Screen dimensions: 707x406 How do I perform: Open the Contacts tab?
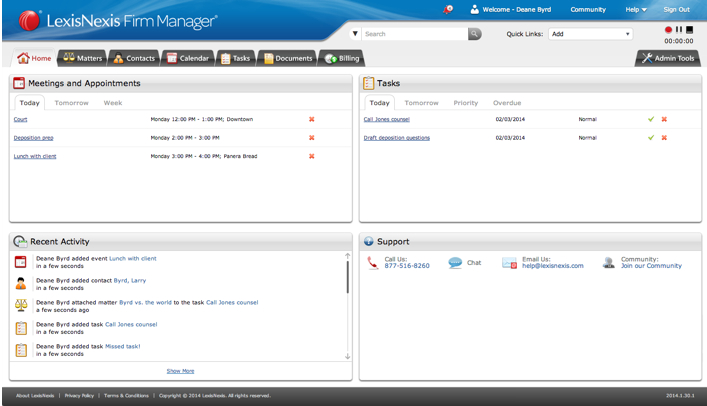[x=134, y=58]
